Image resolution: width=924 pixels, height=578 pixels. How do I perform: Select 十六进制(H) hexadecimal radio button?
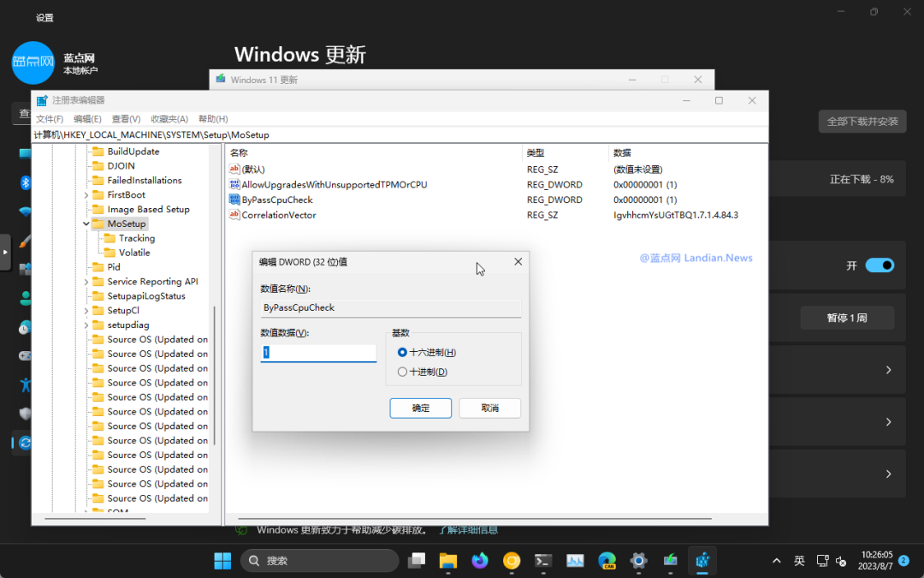pyautogui.click(x=402, y=352)
